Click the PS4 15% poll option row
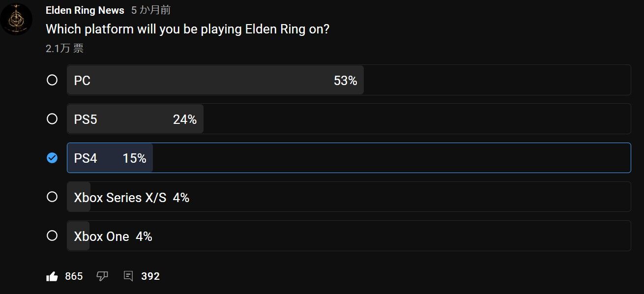 pos(348,158)
